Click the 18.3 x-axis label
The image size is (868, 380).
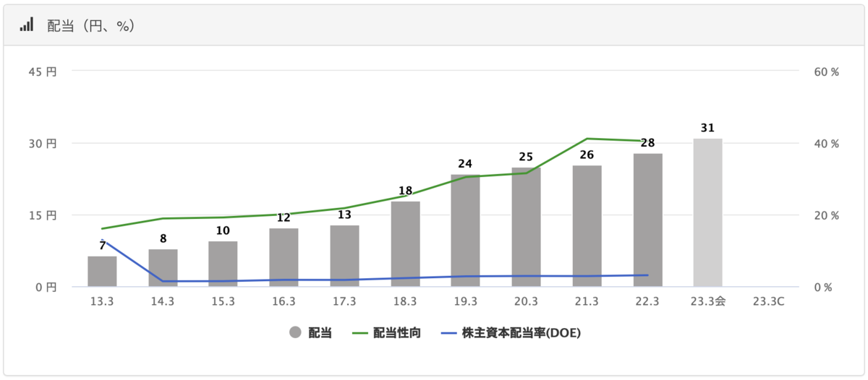pyautogui.click(x=405, y=302)
